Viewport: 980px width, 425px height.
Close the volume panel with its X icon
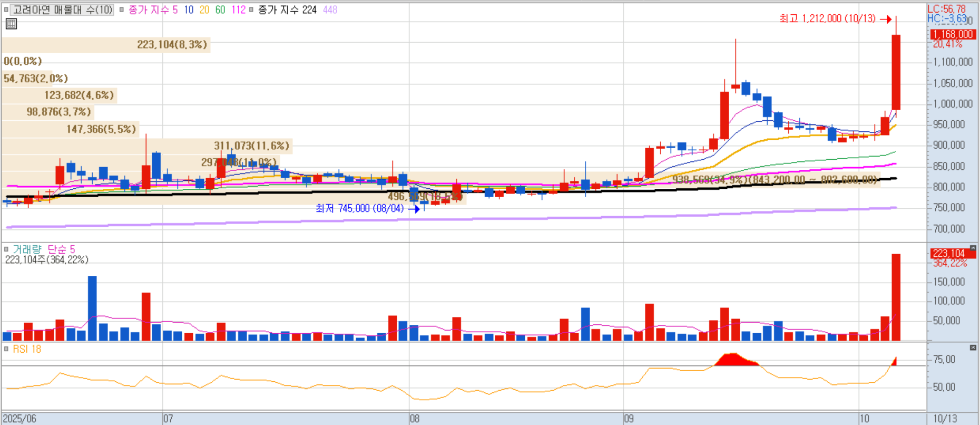[x=973, y=248]
